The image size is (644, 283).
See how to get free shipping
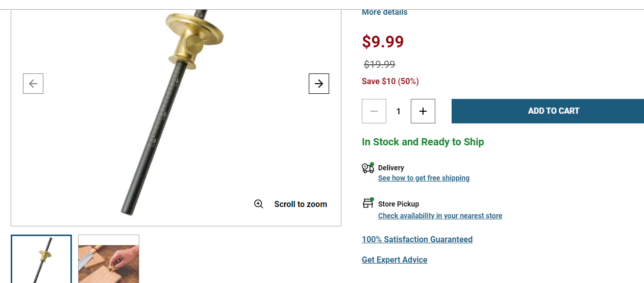(x=424, y=178)
